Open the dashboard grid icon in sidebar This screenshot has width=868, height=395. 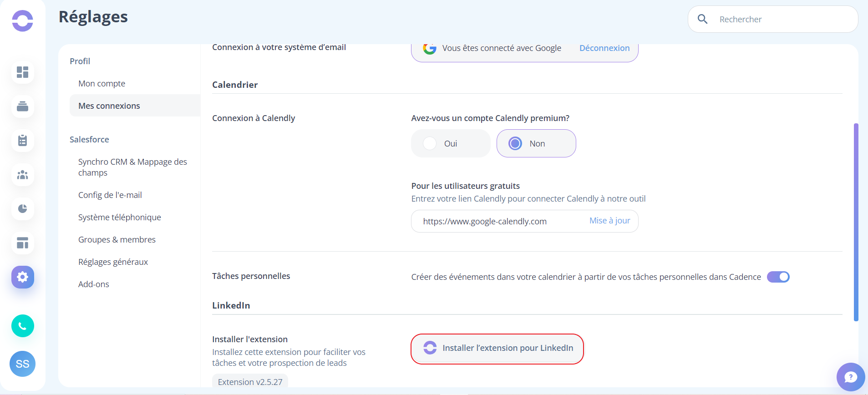pos(22,72)
